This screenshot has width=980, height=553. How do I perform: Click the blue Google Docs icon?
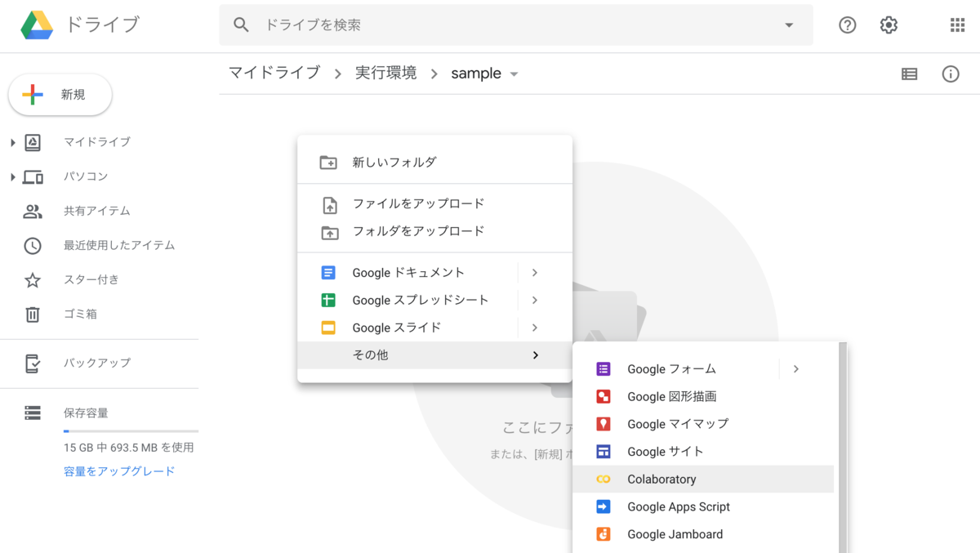328,273
